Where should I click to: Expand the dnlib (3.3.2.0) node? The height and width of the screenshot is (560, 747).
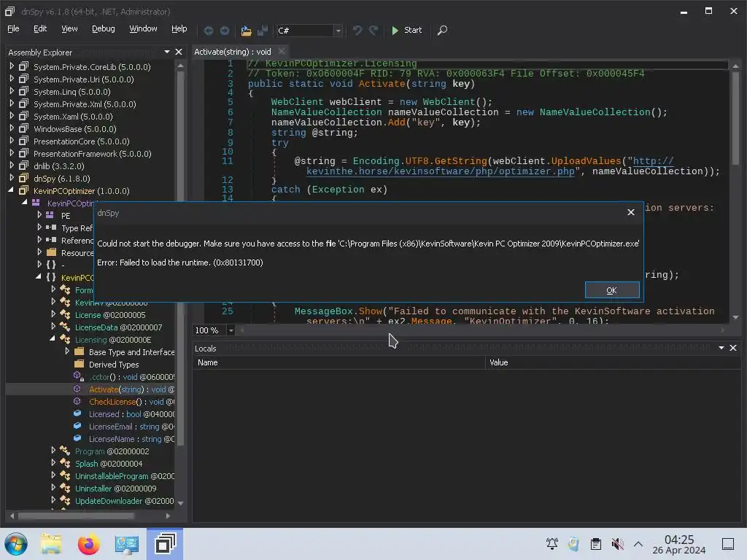[x=12, y=166]
